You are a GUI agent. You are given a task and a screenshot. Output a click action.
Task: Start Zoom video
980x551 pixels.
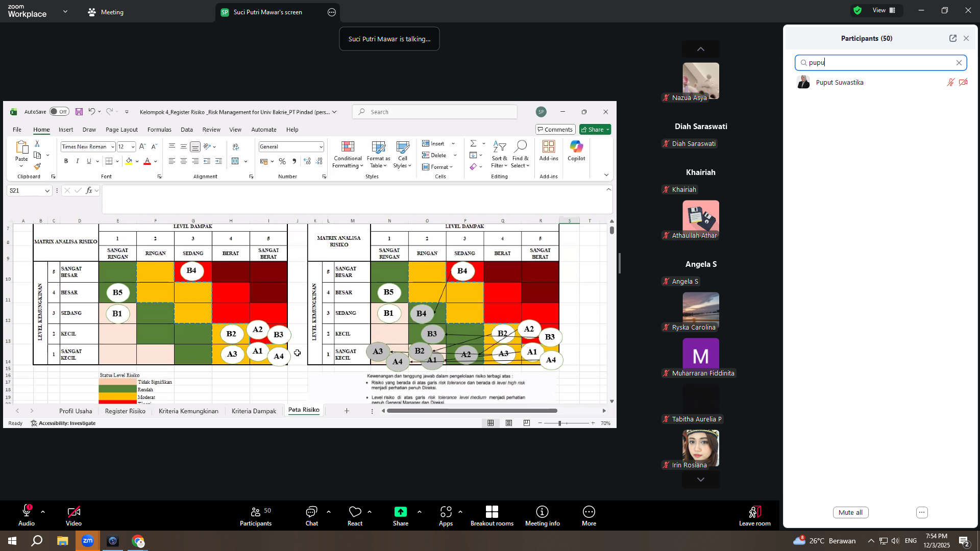coord(73,516)
